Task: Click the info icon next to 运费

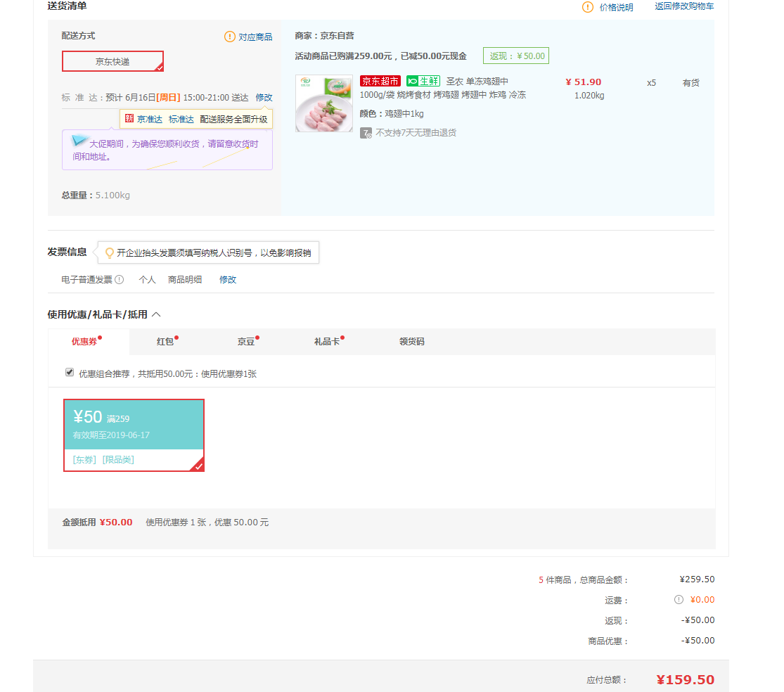Action: 679,600
